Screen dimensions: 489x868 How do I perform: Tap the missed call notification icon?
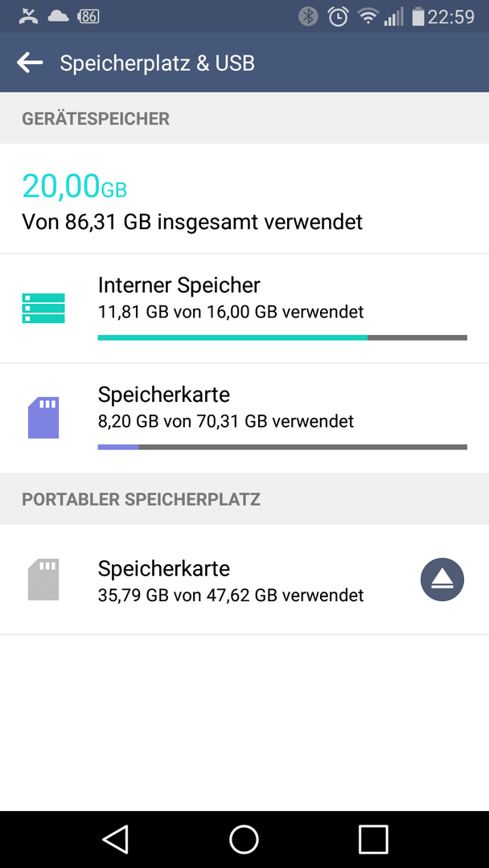[27, 17]
